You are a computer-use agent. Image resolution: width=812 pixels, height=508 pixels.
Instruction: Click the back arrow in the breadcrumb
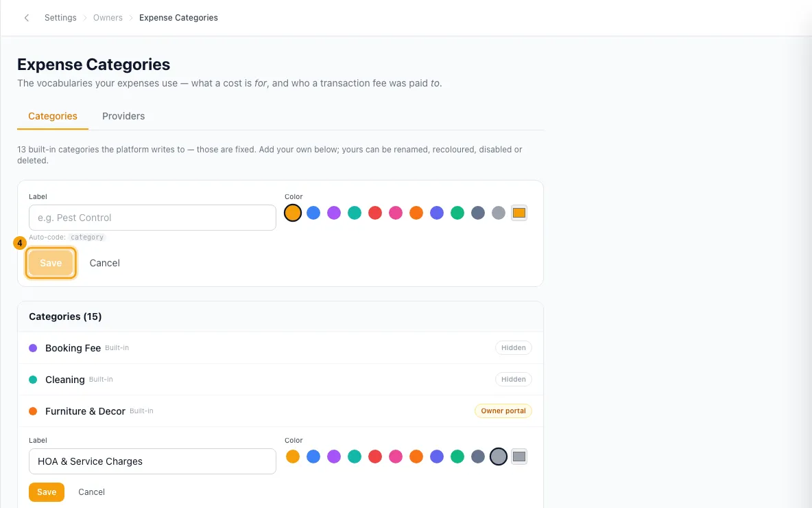tap(27, 18)
